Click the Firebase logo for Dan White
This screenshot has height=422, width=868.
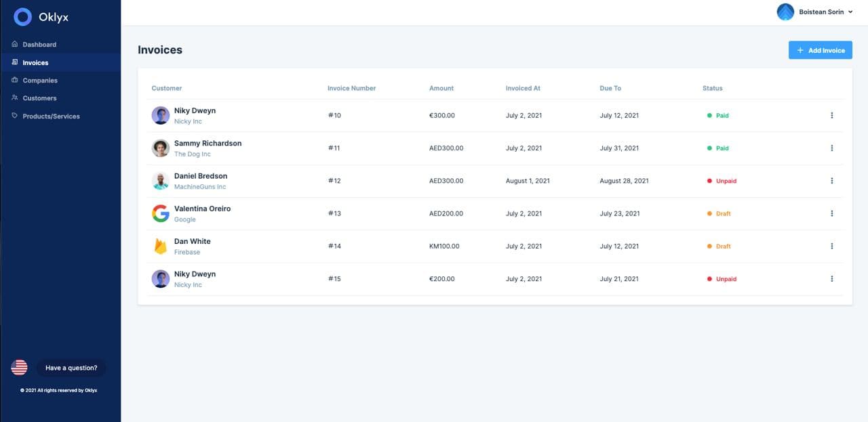pyautogui.click(x=161, y=246)
